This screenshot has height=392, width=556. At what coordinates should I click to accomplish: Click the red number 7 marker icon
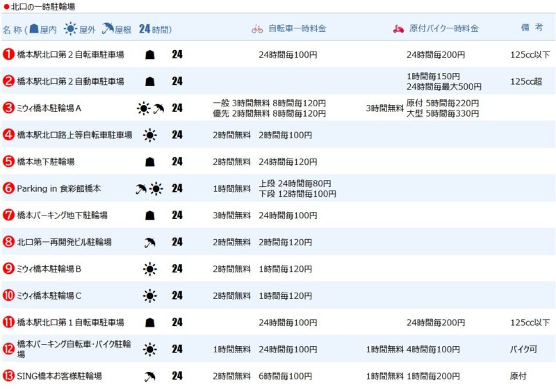(x=8, y=215)
